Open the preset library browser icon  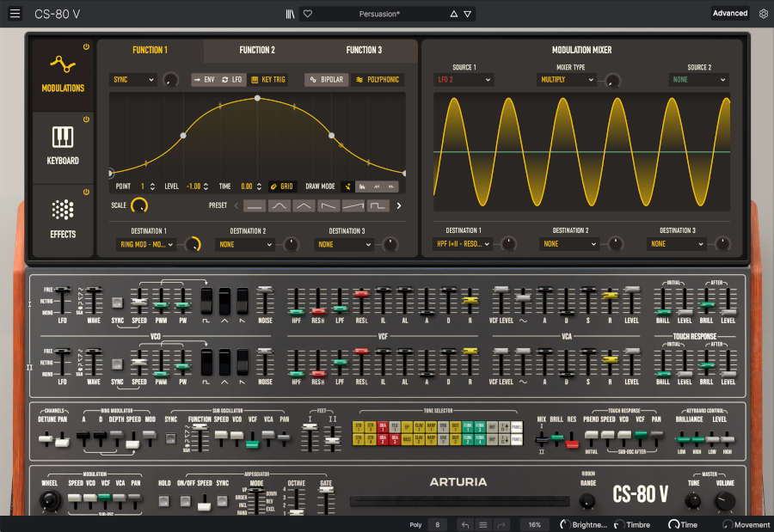290,13
